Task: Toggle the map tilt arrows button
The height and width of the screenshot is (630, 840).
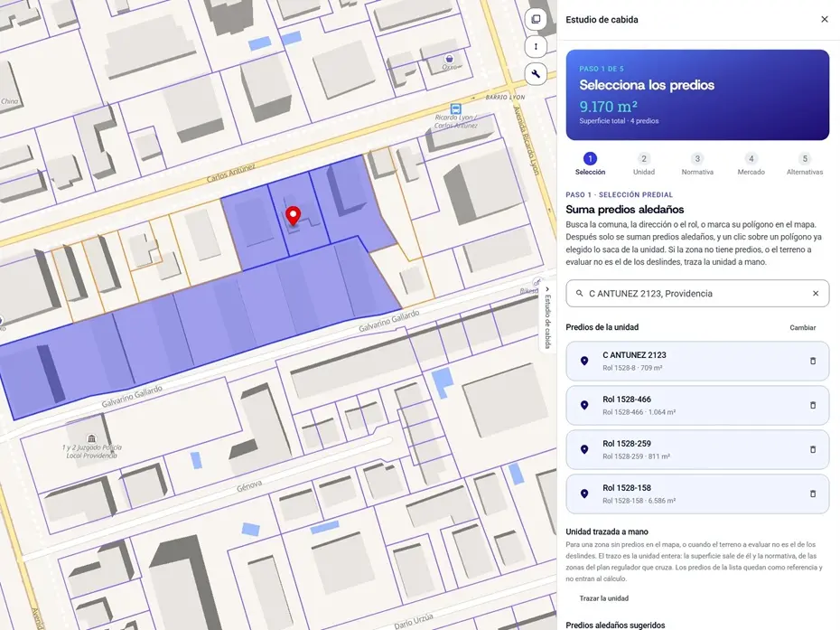Action: click(x=536, y=47)
